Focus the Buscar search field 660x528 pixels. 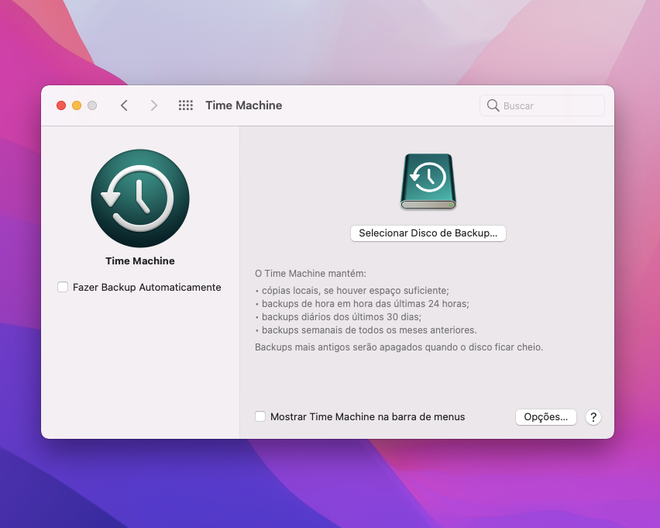(x=542, y=105)
